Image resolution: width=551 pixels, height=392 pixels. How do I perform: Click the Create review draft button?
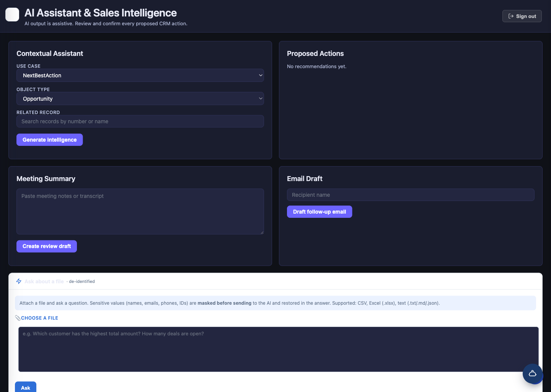[x=47, y=246]
